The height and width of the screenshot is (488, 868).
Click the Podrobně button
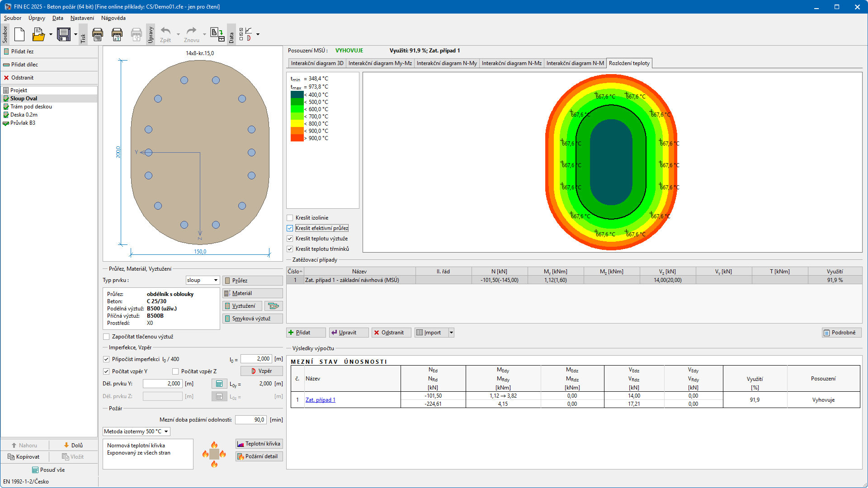pyautogui.click(x=841, y=333)
